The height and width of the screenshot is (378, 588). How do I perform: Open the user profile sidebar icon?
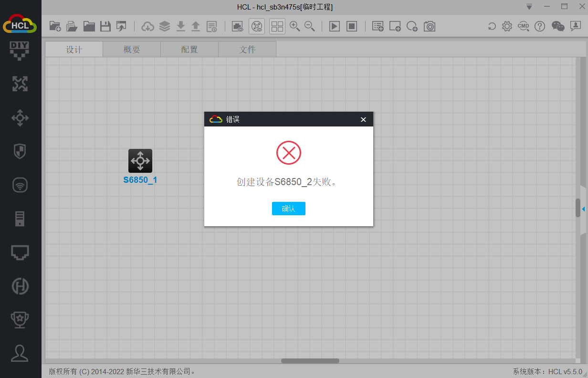[20, 353]
